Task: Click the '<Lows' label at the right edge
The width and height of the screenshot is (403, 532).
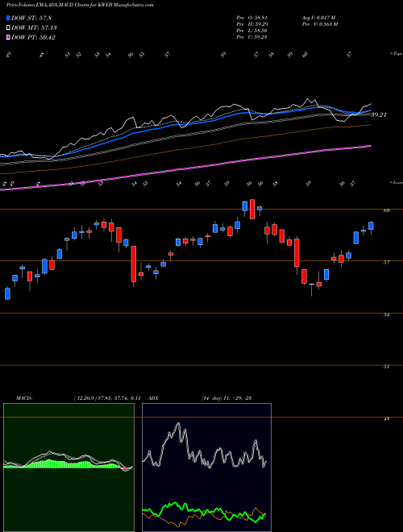Action: coord(396,183)
